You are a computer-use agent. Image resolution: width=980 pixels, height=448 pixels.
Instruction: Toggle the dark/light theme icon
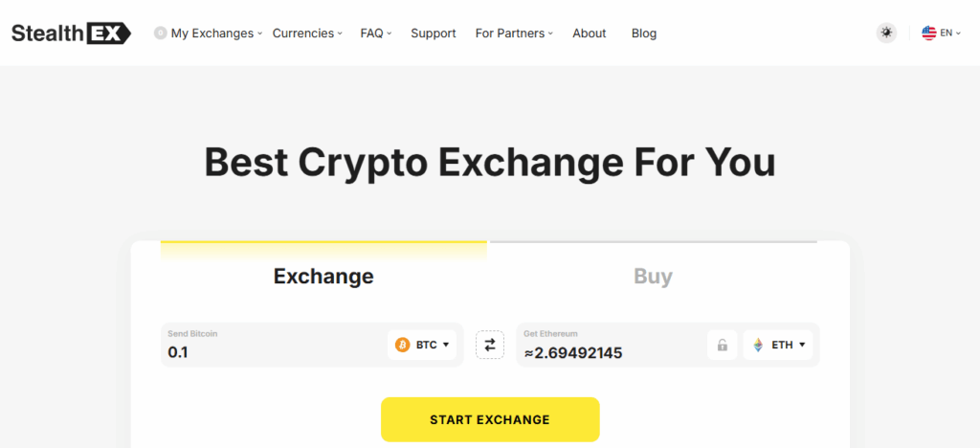887,34
